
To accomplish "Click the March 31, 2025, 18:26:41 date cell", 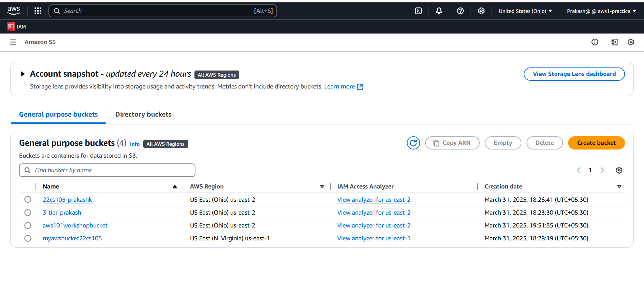I will [536, 200].
